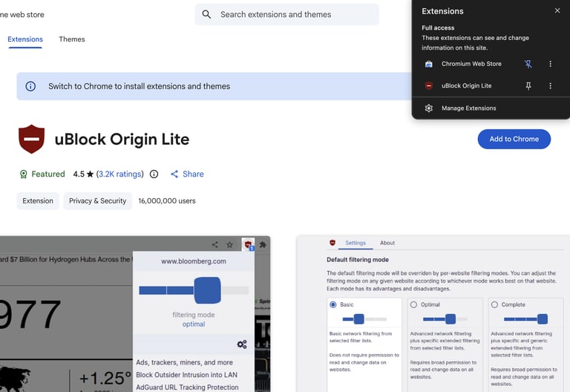Click AdGuard URL Tracking Protection row
Screen dimensions: 570x392
click(x=187, y=388)
